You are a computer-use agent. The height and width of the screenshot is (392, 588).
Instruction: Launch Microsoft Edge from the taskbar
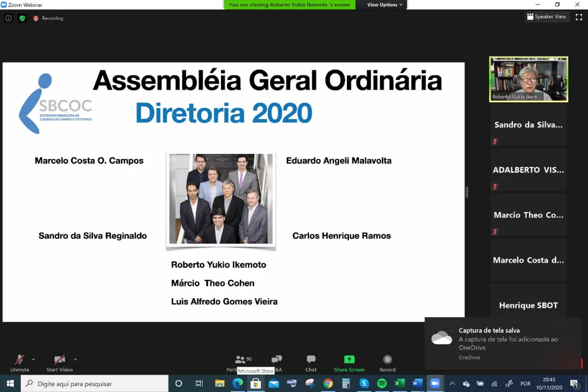pos(238,384)
